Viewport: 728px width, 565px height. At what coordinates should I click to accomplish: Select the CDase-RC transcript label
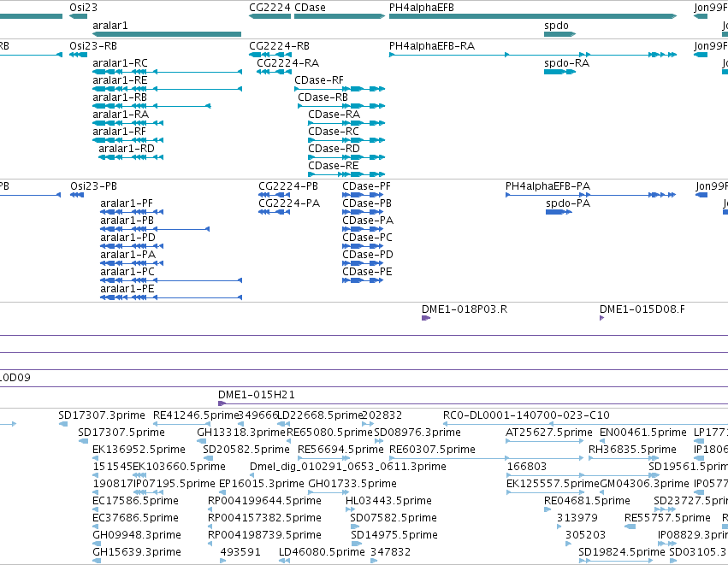[334, 132]
